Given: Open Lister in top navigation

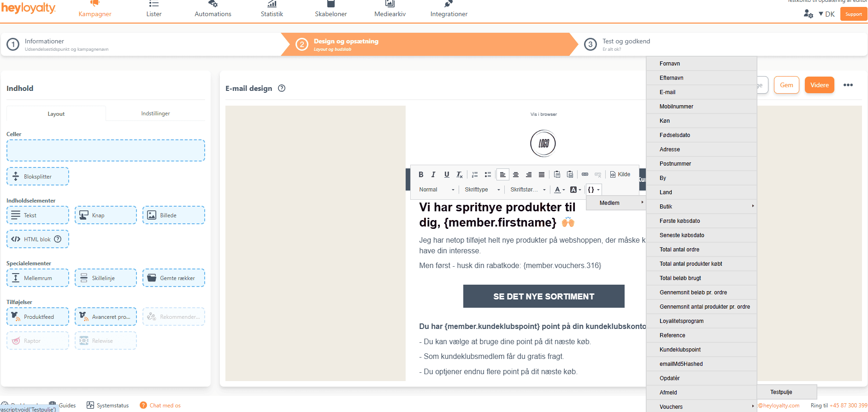Looking at the screenshot, I should click(154, 10).
